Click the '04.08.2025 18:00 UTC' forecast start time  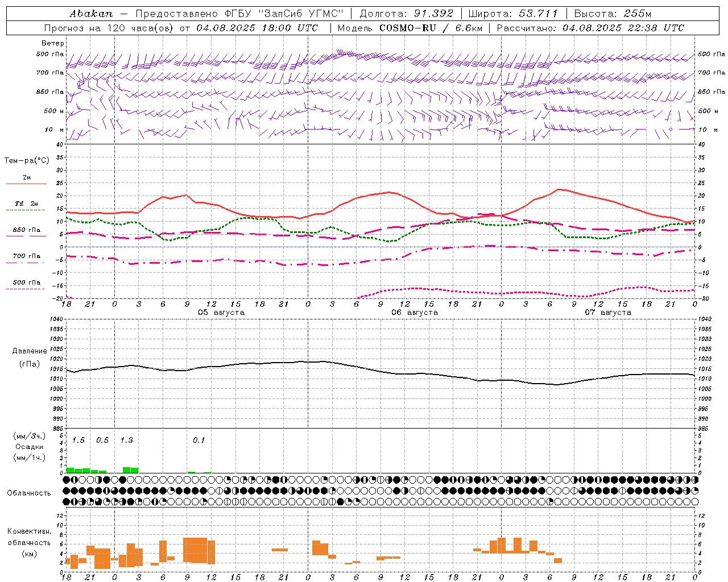[x=257, y=28]
